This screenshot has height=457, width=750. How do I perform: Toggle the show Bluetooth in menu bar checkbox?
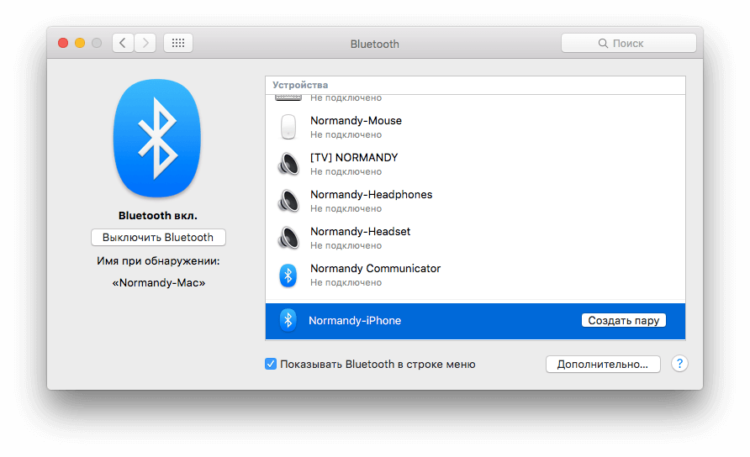(271, 364)
